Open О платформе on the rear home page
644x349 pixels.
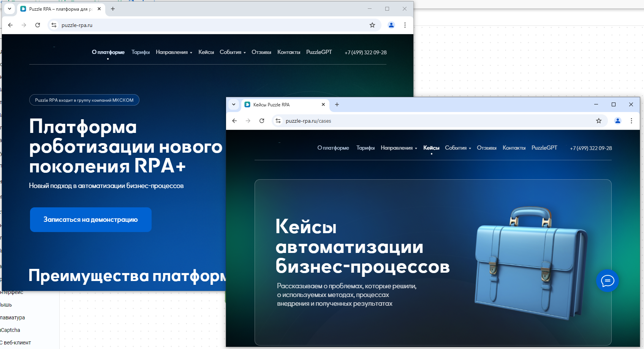point(108,52)
